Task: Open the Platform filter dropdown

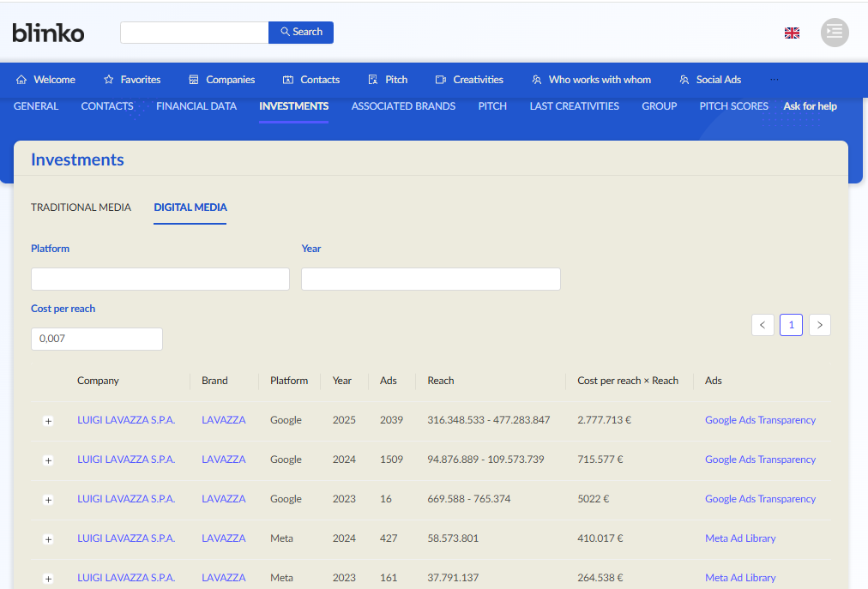Action: [160, 279]
